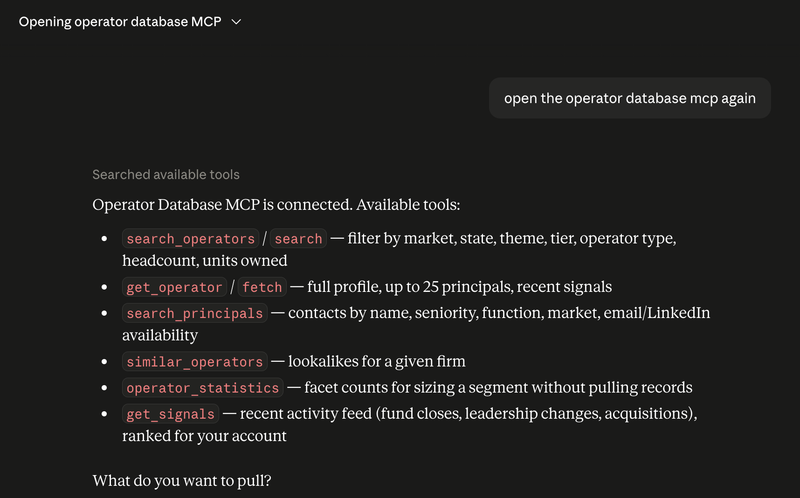Image resolution: width=800 pixels, height=498 pixels.
Task: Expand the 'Searched available tools' step
Action: tap(166, 175)
